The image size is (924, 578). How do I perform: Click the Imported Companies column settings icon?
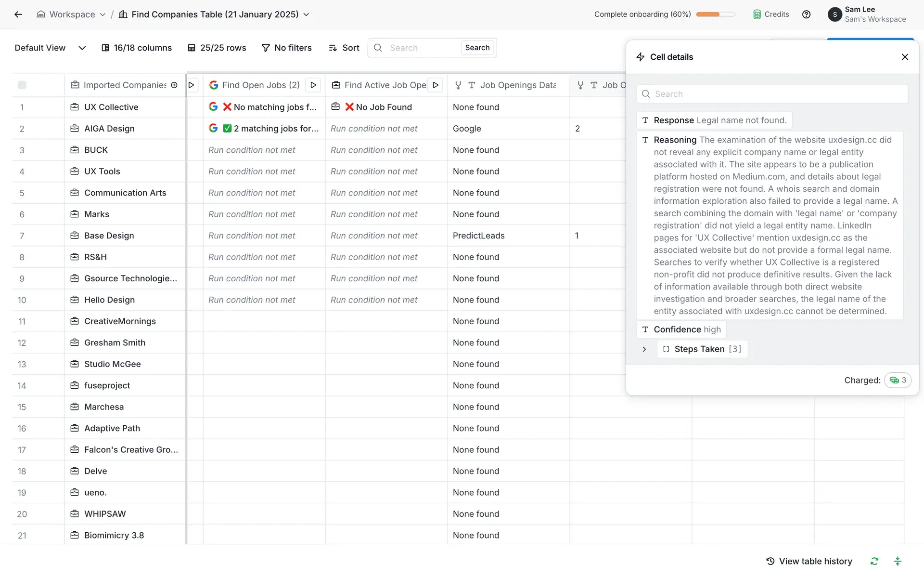pyautogui.click(x=174, y=85)
